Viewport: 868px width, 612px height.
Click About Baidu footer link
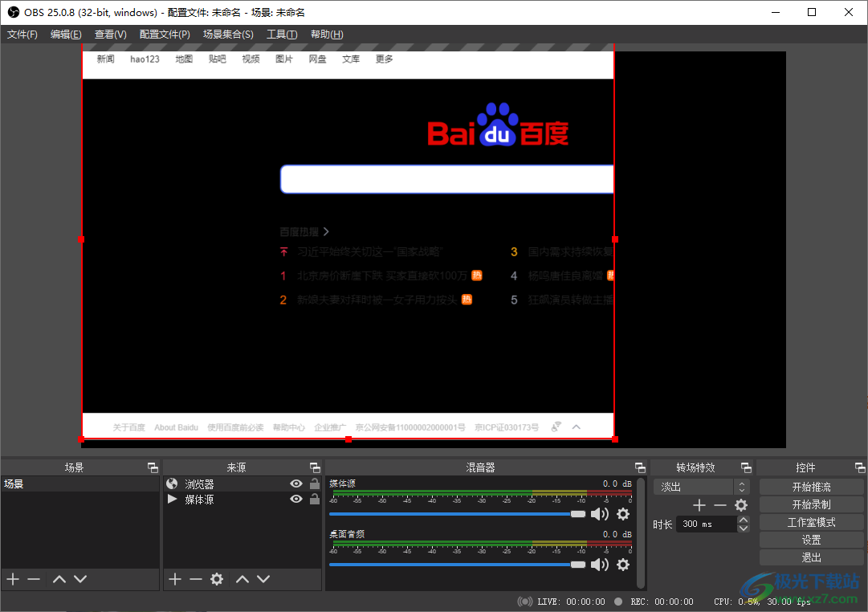click(x=176, y=427)
